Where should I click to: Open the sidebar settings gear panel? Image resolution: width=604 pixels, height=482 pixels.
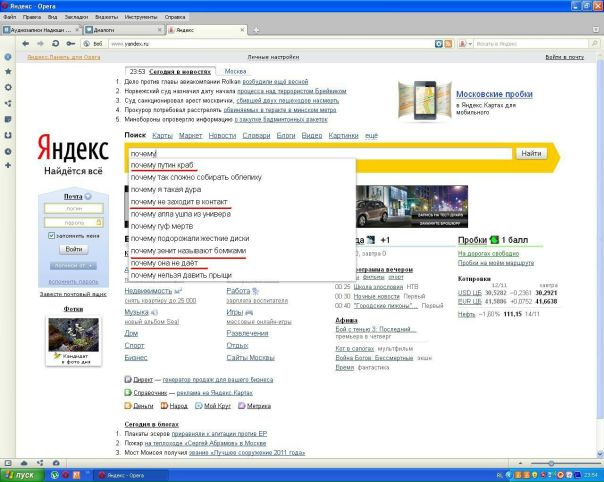click(x=8, y=88)
